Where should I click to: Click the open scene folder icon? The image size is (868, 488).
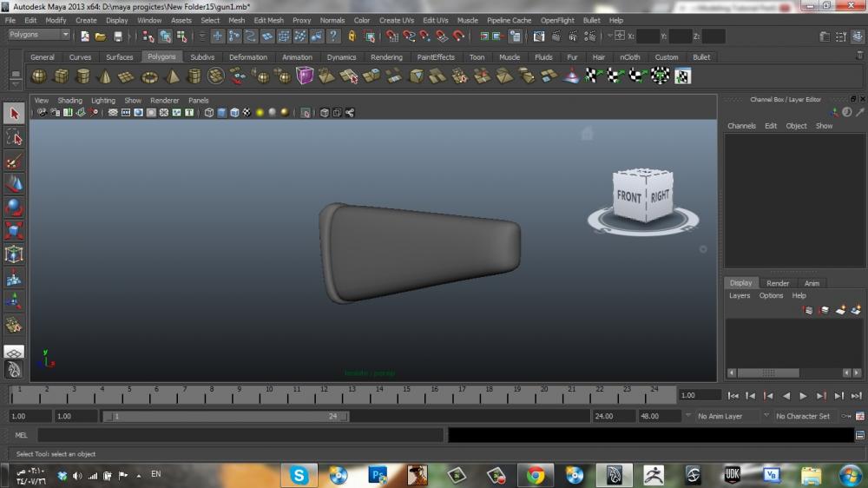point(101,36)
